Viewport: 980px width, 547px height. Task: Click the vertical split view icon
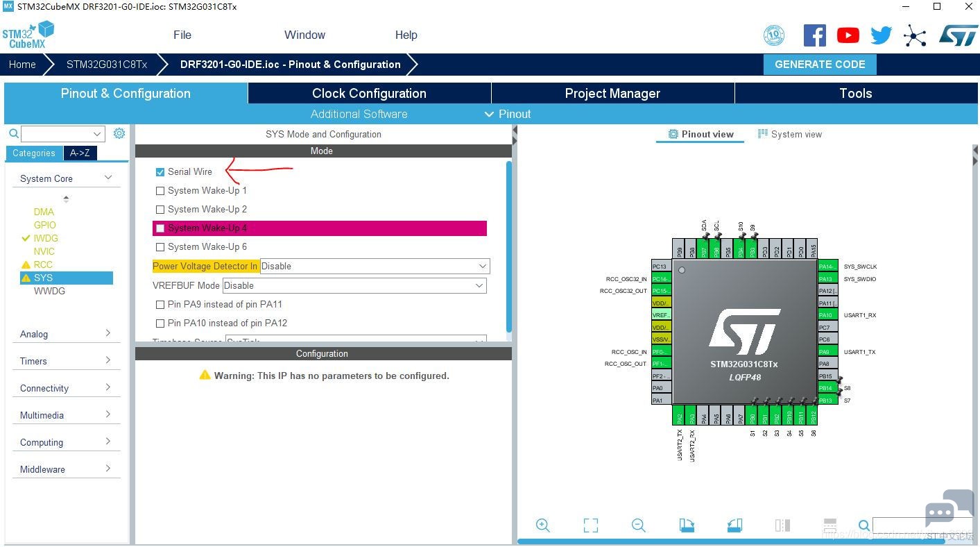click(x=782, y=525)
